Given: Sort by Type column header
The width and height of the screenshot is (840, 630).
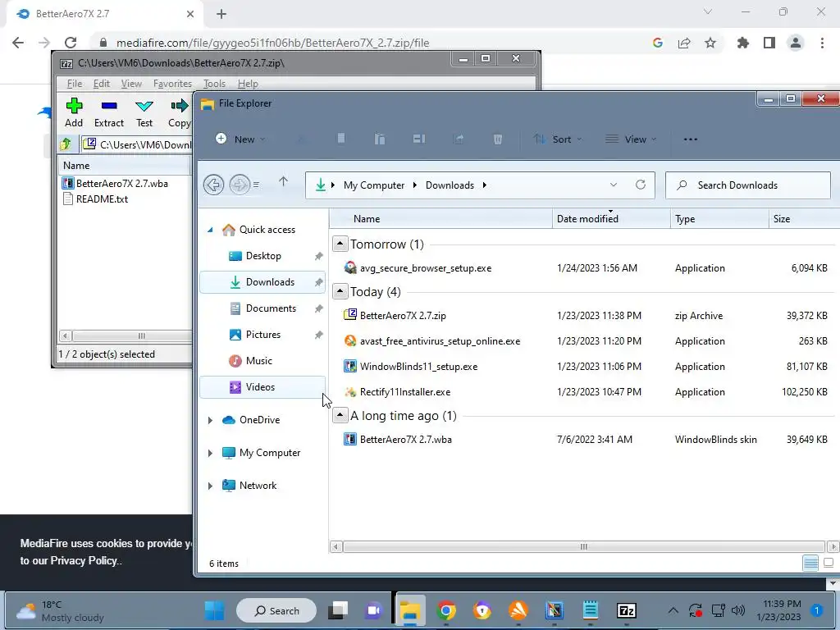Looking at the screenshot, I should coord(719,218).
